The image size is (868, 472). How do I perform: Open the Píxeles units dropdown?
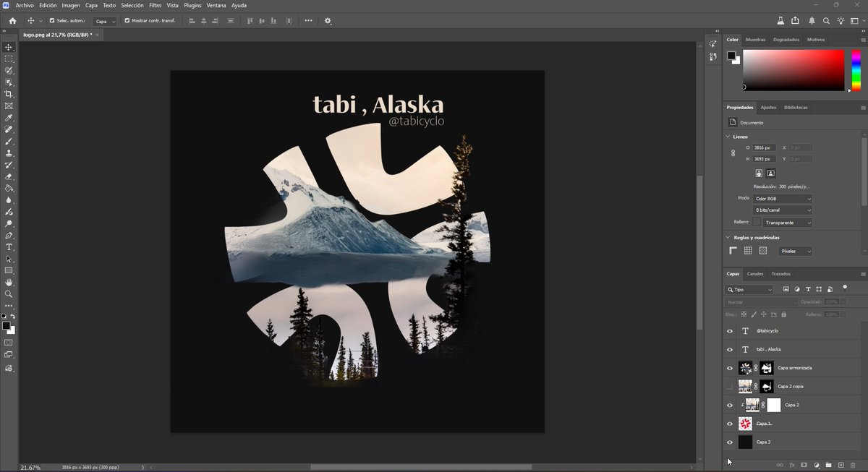pos(795,251)
